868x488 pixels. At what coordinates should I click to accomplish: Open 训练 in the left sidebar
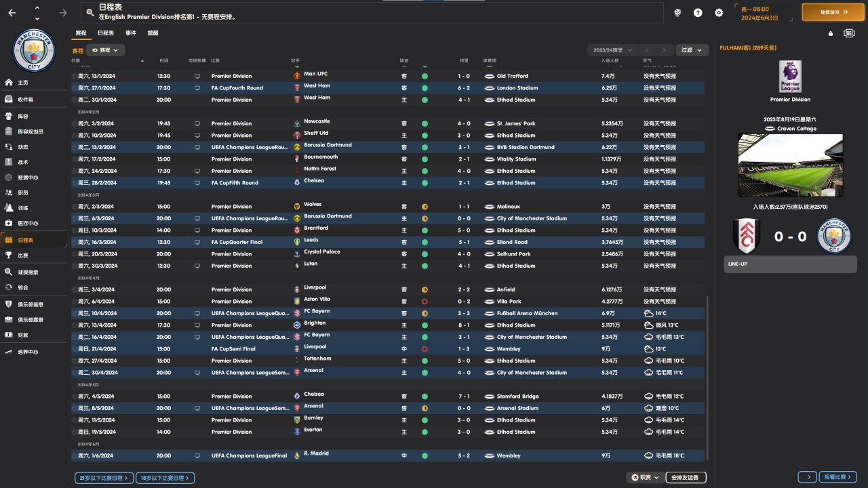(34, 208)
